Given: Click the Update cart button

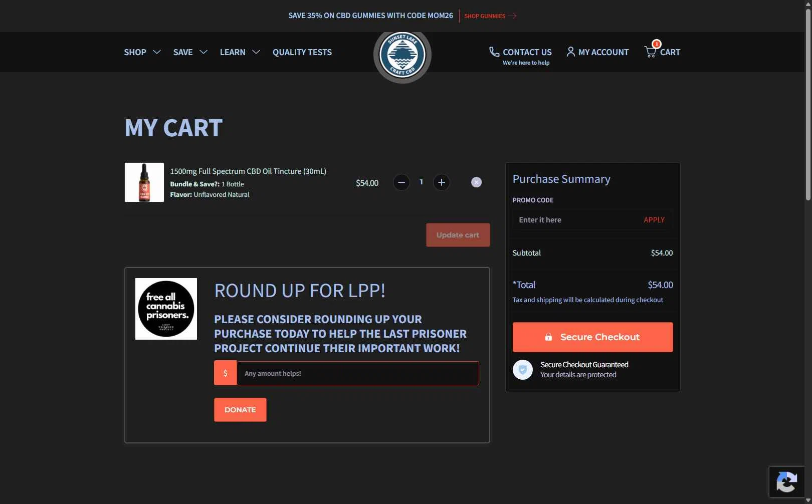Looking at the screenshot, I should coord(458,235).
